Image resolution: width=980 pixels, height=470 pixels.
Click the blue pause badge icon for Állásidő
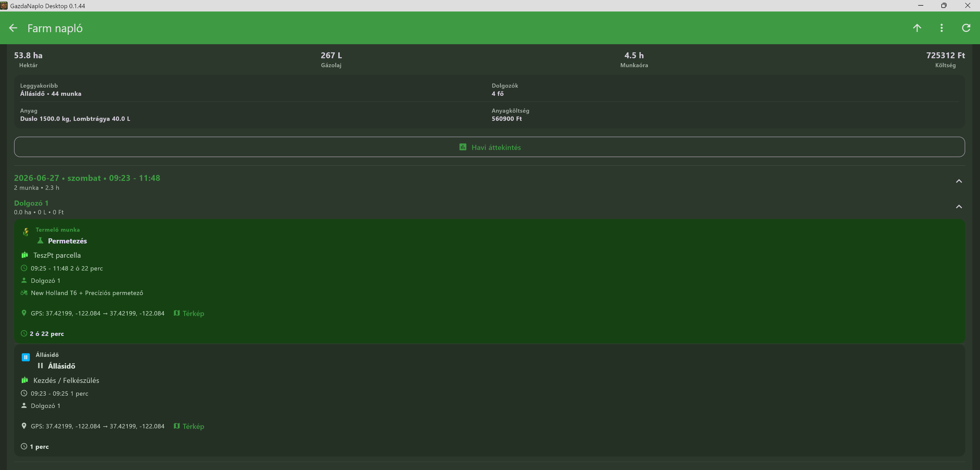point(26,357)
